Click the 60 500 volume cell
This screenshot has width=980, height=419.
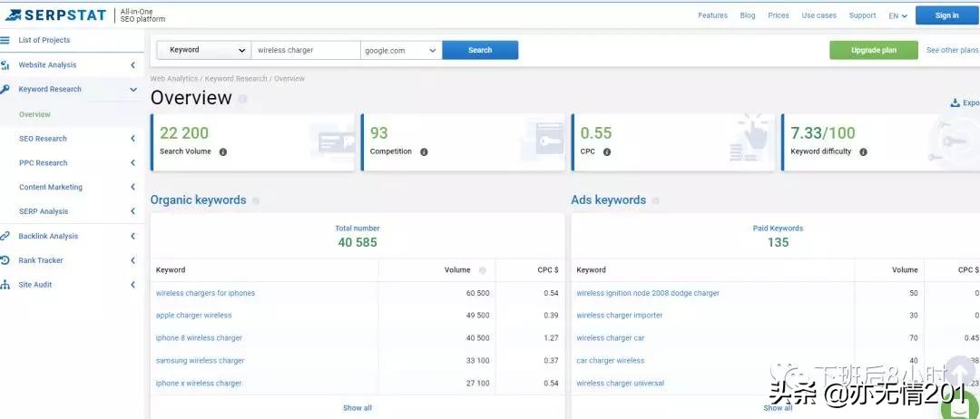pos(478,293)
